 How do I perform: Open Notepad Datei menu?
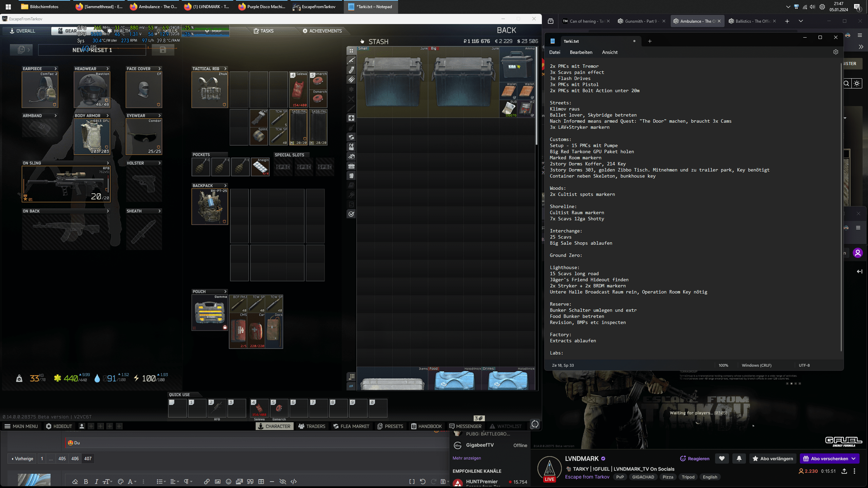pyautogui.click(x=555, y=52)
